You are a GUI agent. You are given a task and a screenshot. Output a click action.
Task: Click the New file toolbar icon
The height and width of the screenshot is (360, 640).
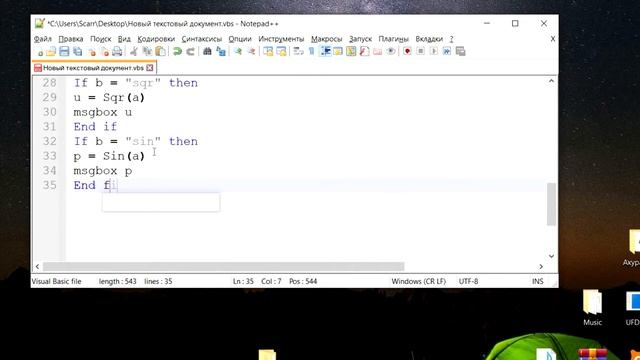40,51
